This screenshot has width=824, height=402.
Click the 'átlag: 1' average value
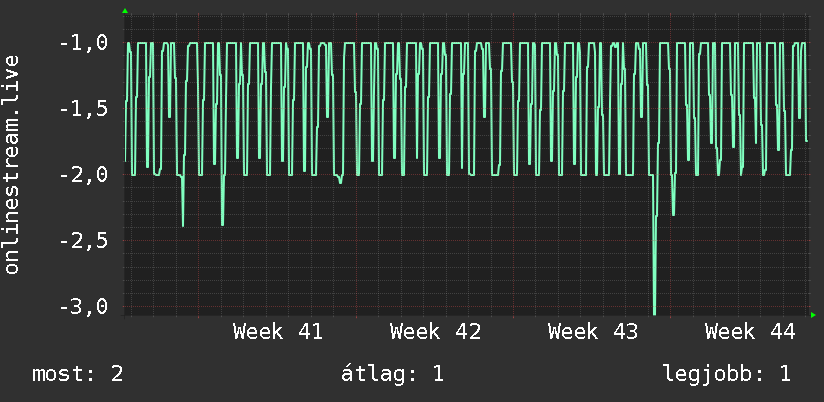click(x=392, y=374)
